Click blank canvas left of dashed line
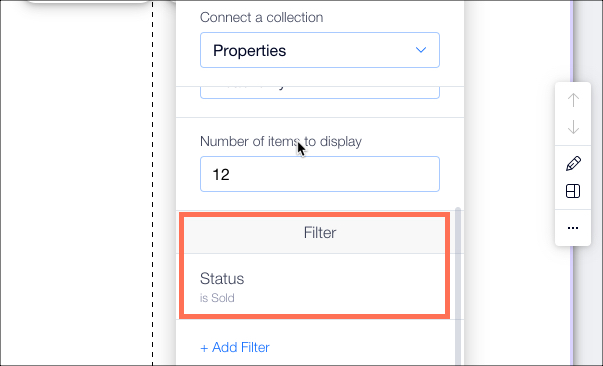 76,185
